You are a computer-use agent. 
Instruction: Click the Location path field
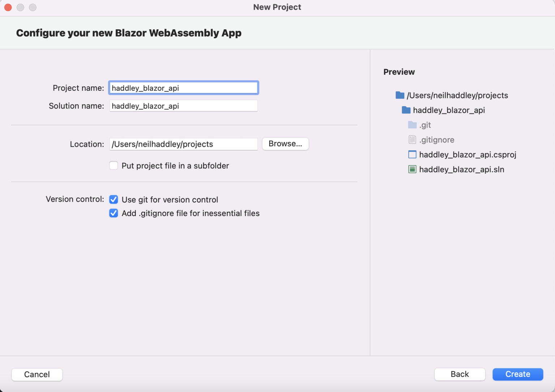(x=183, y=144)
